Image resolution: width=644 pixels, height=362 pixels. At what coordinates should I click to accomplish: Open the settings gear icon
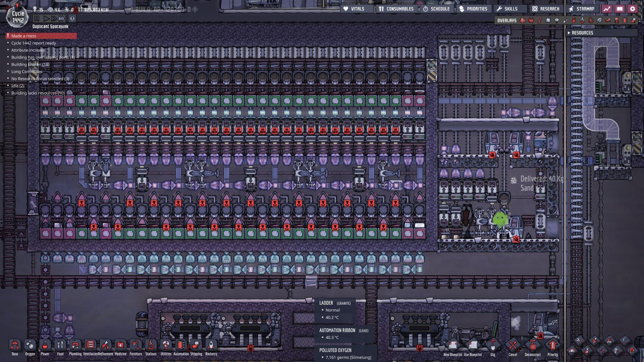[633, 9]
